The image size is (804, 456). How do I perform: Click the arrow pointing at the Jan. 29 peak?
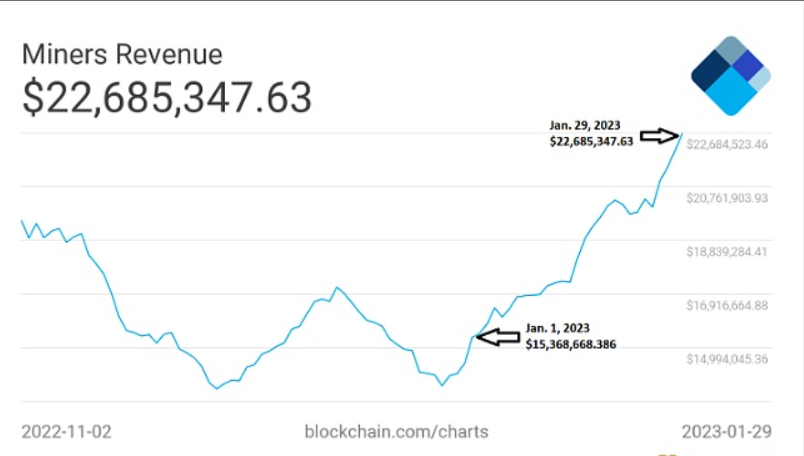pos(659,134)
